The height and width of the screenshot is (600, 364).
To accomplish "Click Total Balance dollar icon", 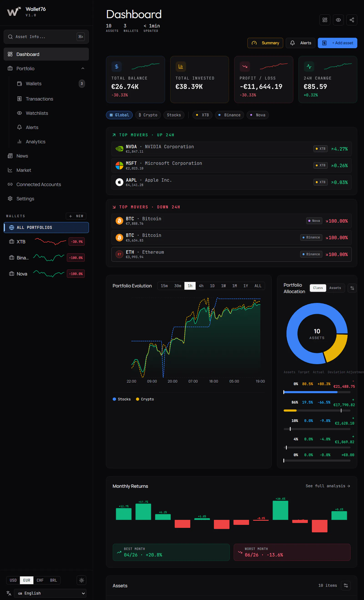I will click(x=116, y=66).
